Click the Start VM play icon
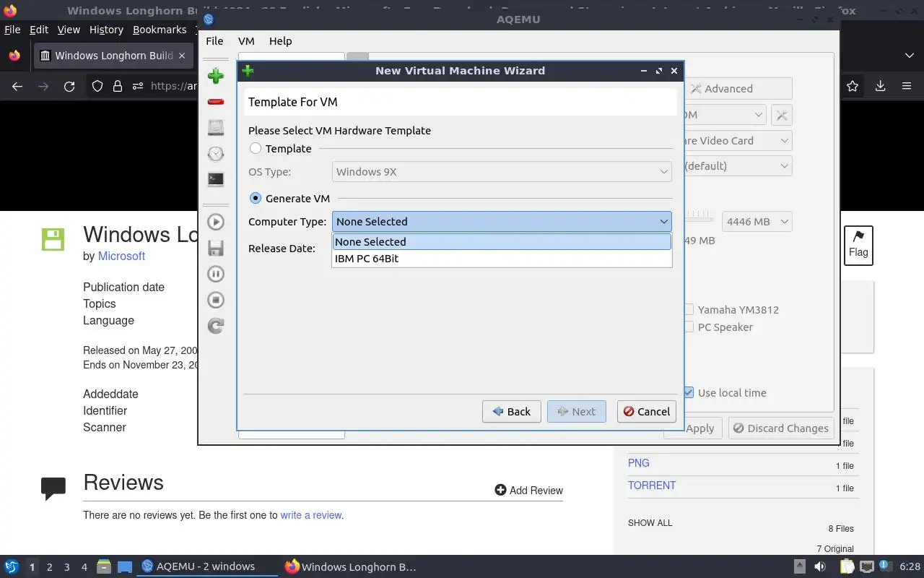This screenshot has width=924, height=578. pos(215,222)
